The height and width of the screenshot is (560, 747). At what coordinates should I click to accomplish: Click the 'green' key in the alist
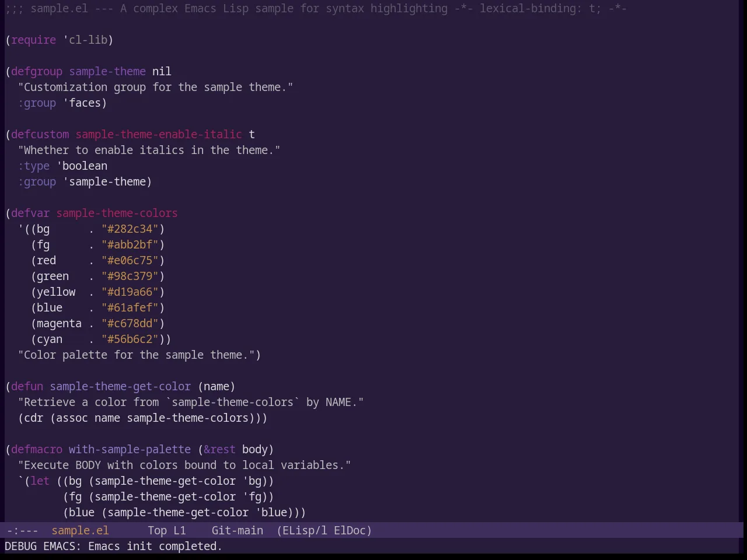tap(53, 276)
